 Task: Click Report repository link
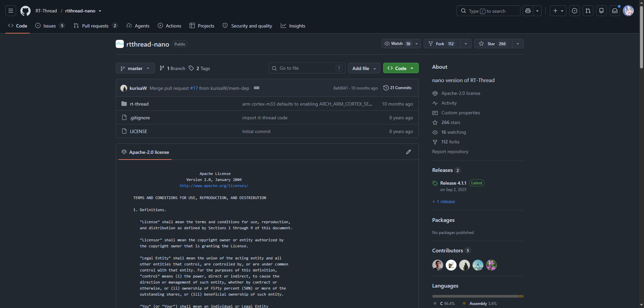coord(450,151)
